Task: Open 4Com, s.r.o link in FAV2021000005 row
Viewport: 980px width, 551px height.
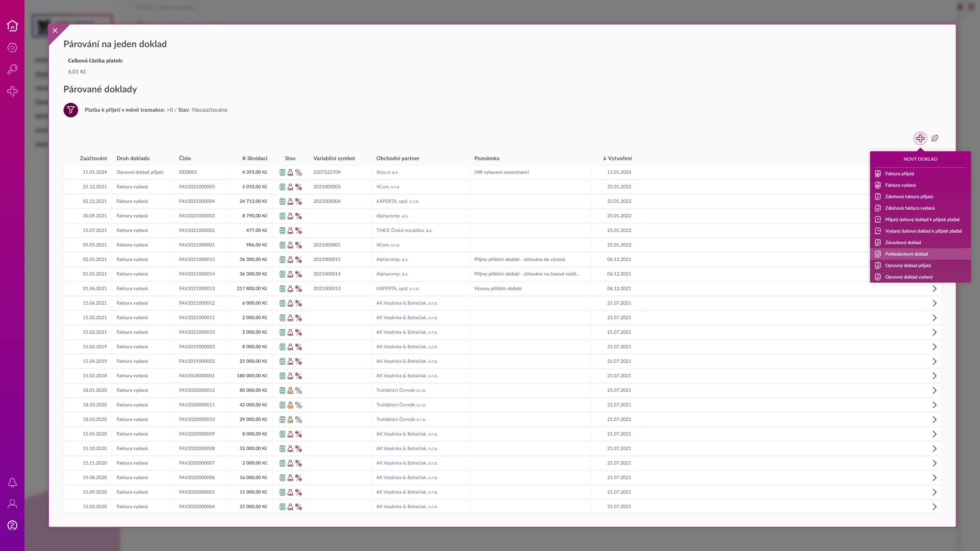Action: 388,187
